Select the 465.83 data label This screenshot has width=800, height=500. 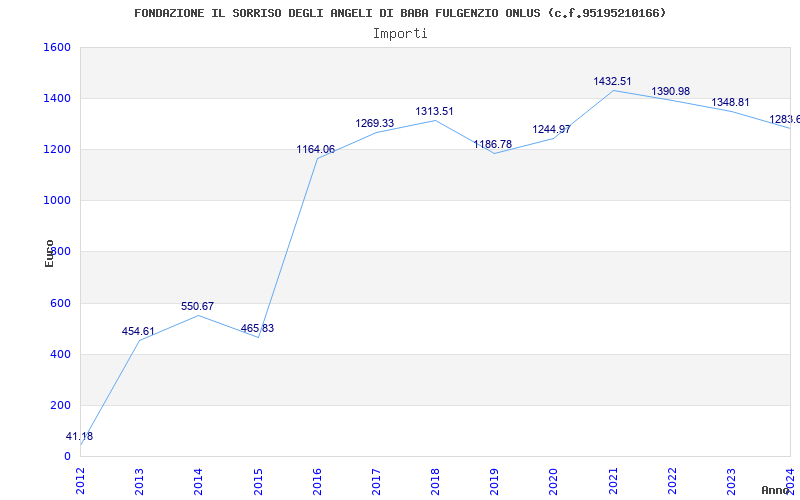257,329
